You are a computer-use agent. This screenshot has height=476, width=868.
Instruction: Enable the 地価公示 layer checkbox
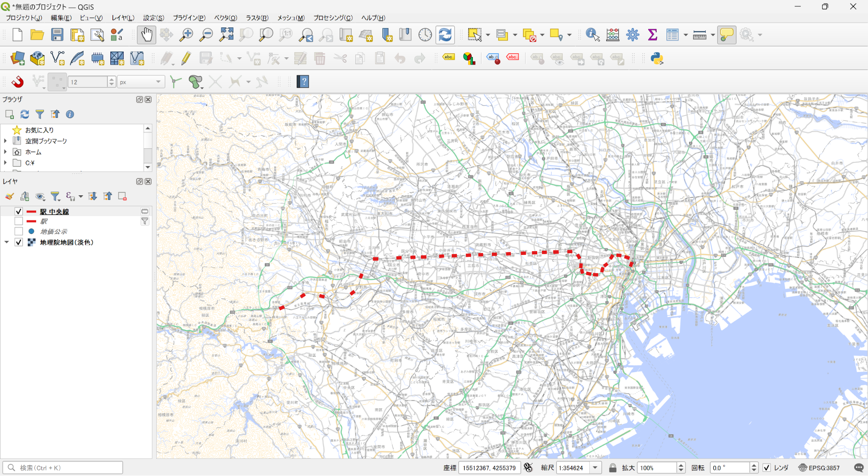coord(18,231)
